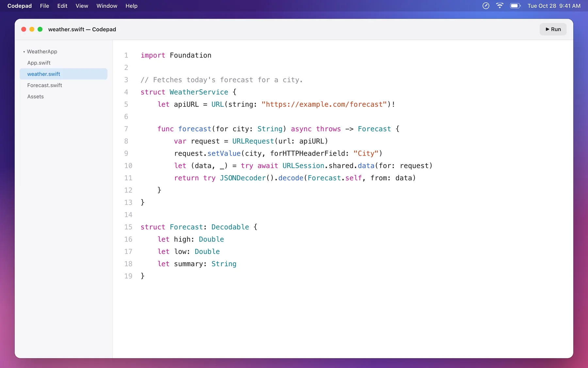Click the comment "// Fetches today's forecast for a city."
Screen dimensions: 588x368
point(221,80)
